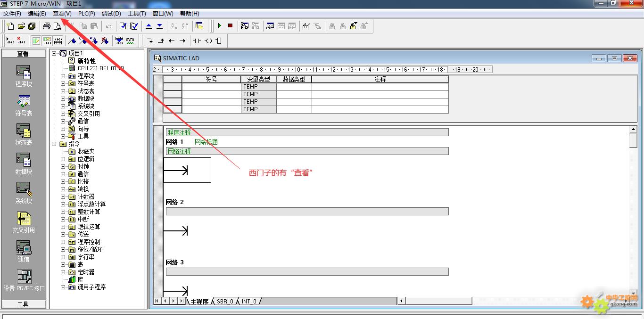Image resolution: width=644 pixels, height=319 pixels.
Task: Select 收藏夹 in the instruction tree
Action: pyautogui.click(x=86, y=151)
